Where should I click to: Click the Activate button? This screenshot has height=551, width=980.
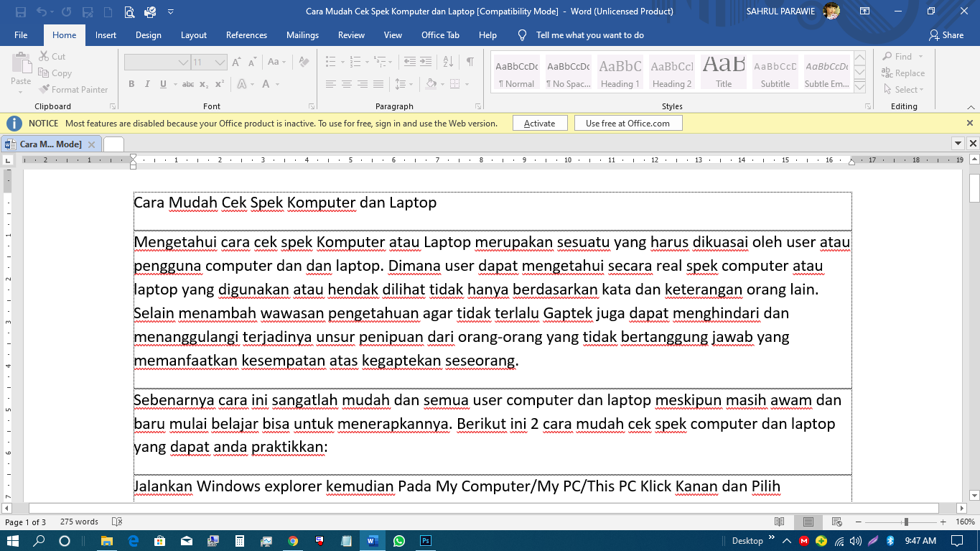[x=540, y=123]
